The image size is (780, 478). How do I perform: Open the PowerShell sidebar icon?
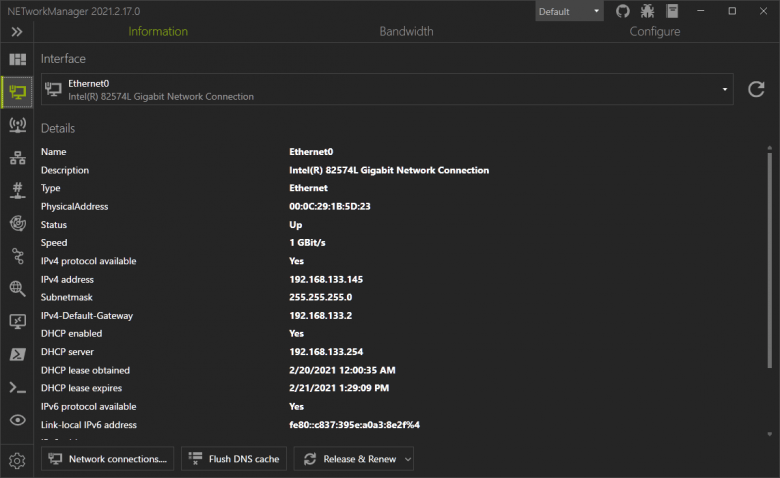point(17,354)
